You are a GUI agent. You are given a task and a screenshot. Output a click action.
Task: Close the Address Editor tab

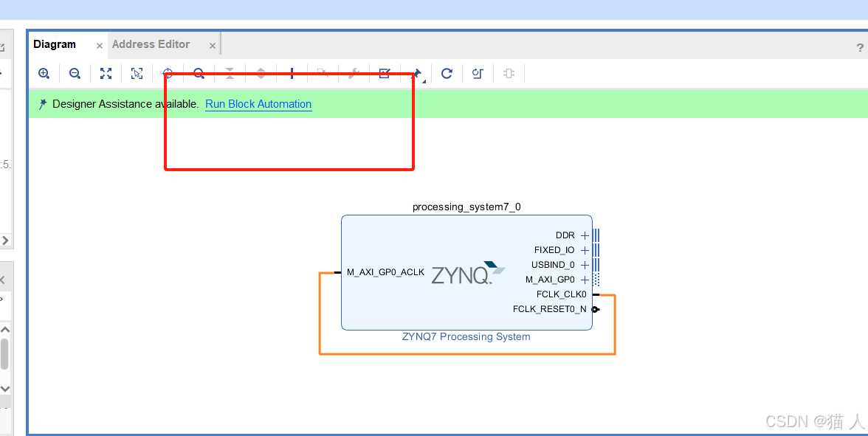pos(213,46)
